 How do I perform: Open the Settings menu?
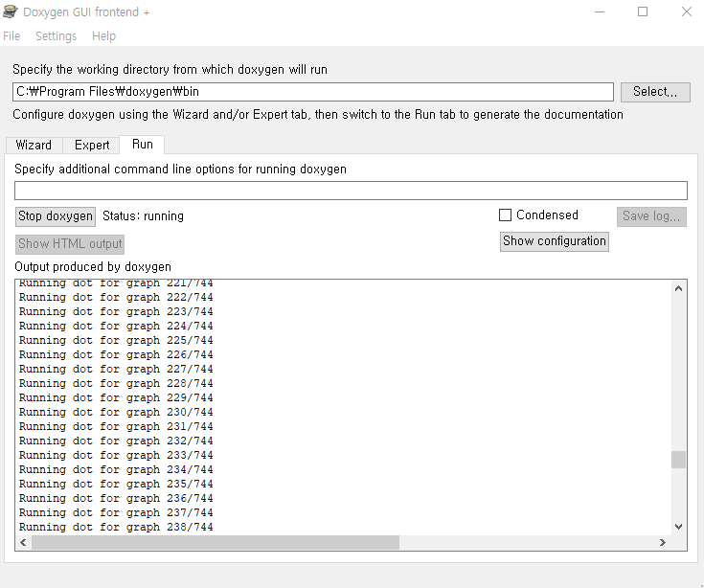tap(57, 35)
